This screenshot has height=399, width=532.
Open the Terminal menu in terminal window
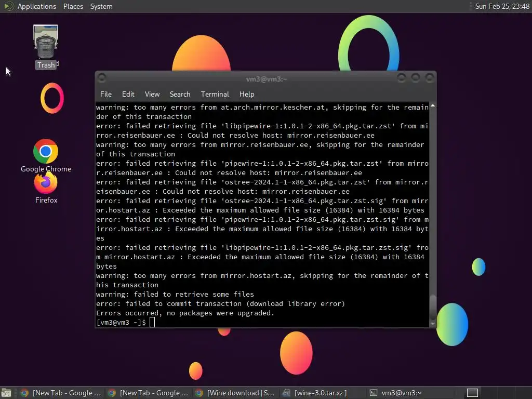[x=215, y=95]
